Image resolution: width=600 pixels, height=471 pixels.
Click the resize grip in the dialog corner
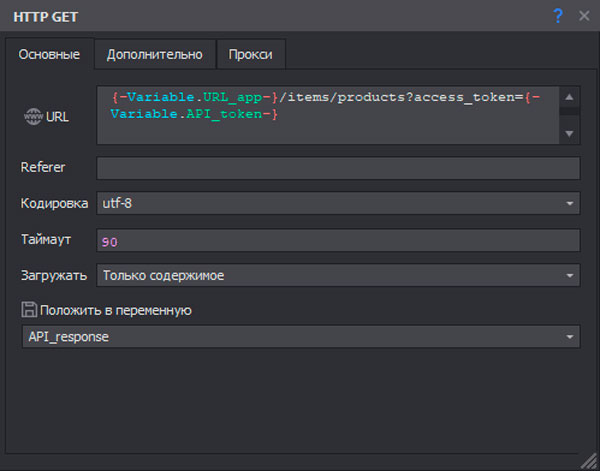pyautogui.click(x=588, y=459)
